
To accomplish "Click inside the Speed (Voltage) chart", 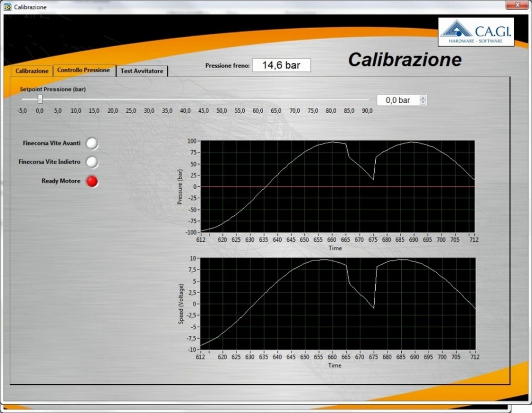I will (338, 304).
